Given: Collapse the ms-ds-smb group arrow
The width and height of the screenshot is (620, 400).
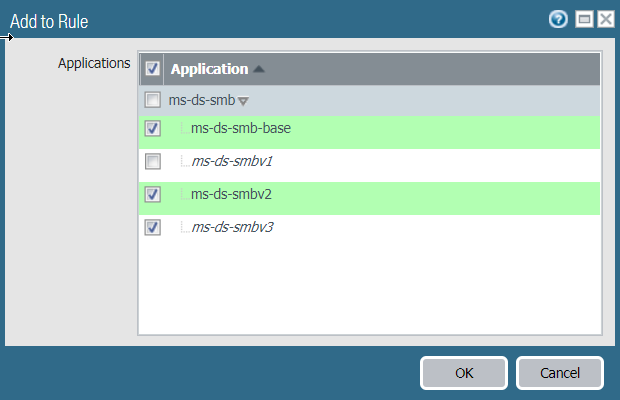Looking at the screenshot, I should [x=243, y=101].
